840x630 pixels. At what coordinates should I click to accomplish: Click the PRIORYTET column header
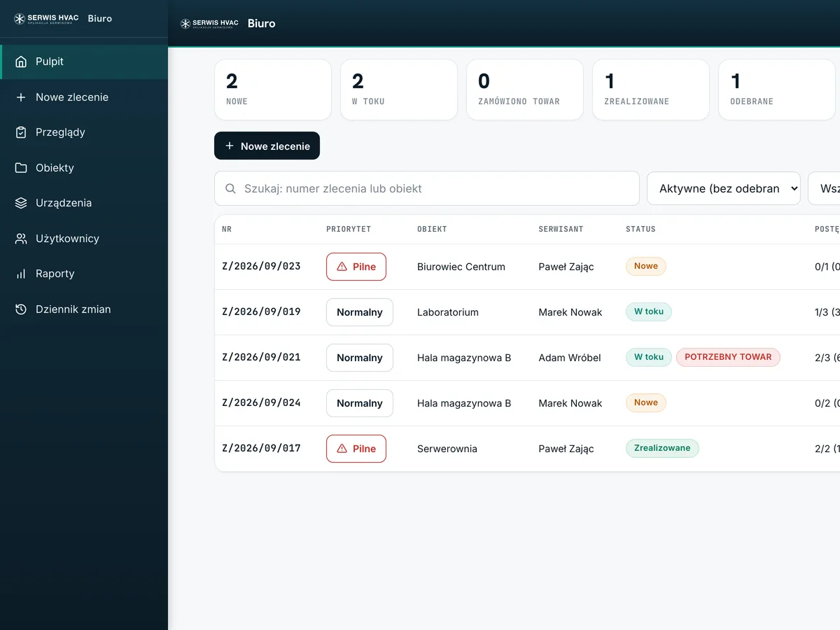(x=349, y=229)
